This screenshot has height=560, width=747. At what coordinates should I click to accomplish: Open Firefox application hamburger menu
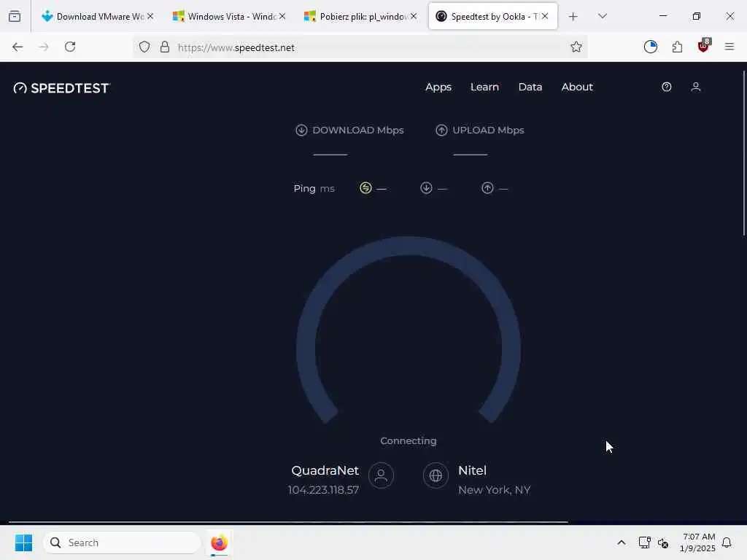tap(729, 47)
